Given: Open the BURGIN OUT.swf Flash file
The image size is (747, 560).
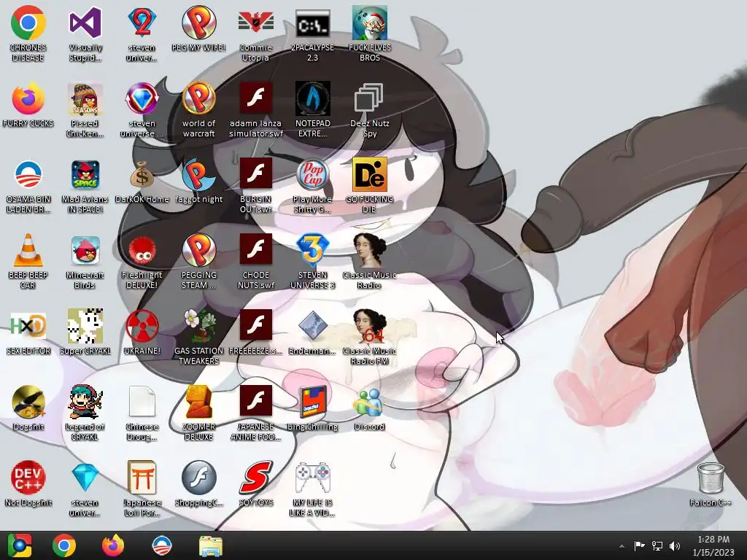Looking at the screenshot, I should tap(256, 173).
